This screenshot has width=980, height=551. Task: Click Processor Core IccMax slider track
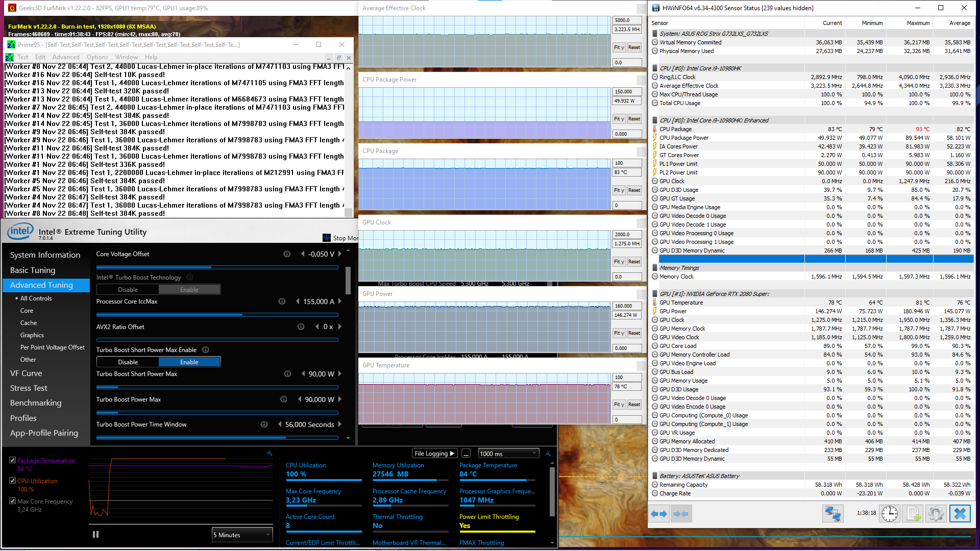(x=217, y=315)
